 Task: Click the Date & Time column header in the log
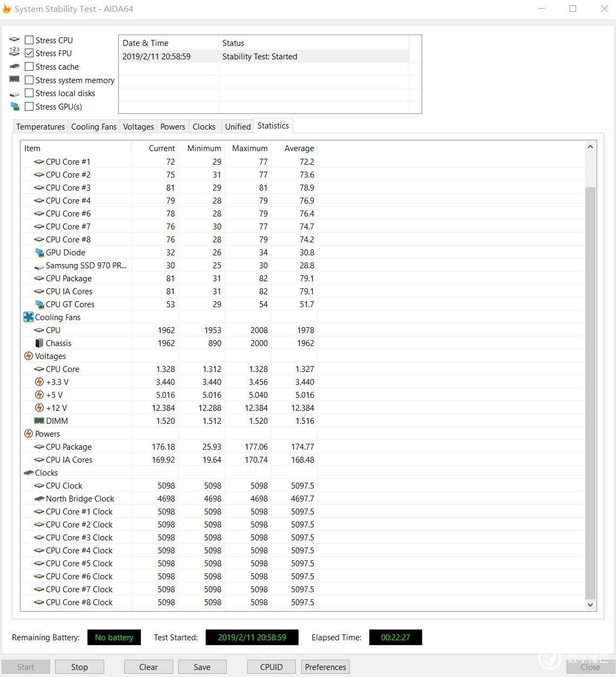tap(169, 43)
